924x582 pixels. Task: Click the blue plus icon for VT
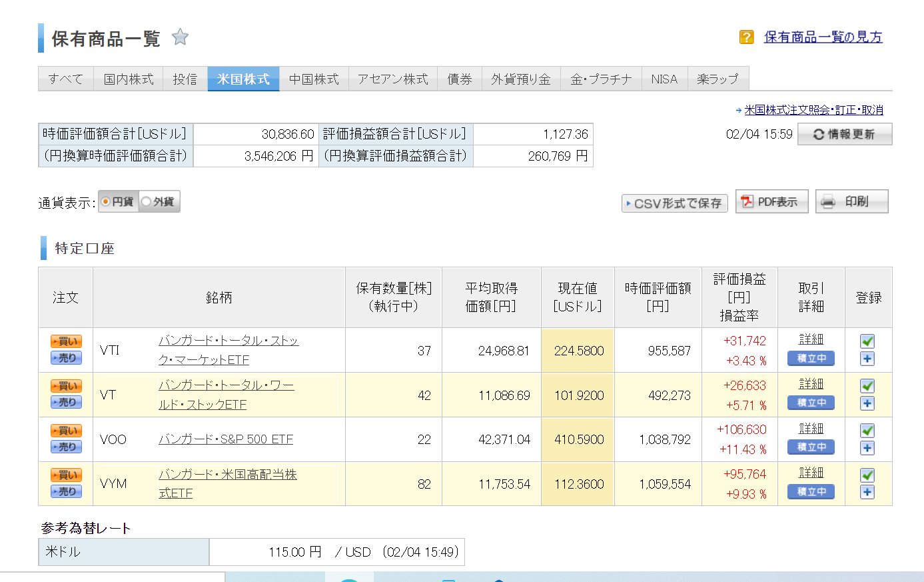(867, 403)
